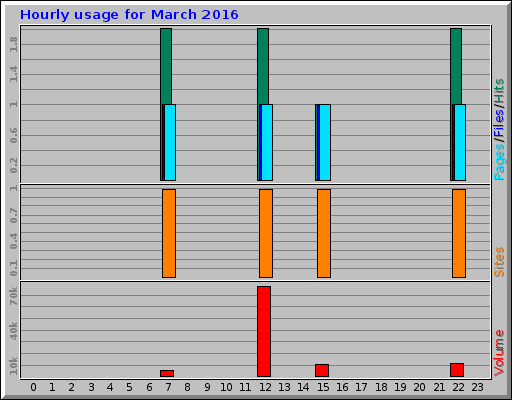Click hour label "18" on the x-axis
Screen dimensions: 512x400
(x=381, y=387)
